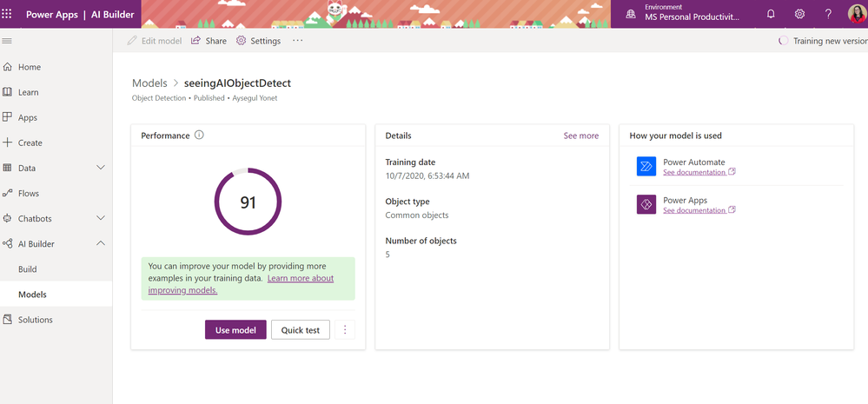This screenshot has width=868, height=404.
Task: Open the more options ellipsis in command bar
Action: [298, 41]
